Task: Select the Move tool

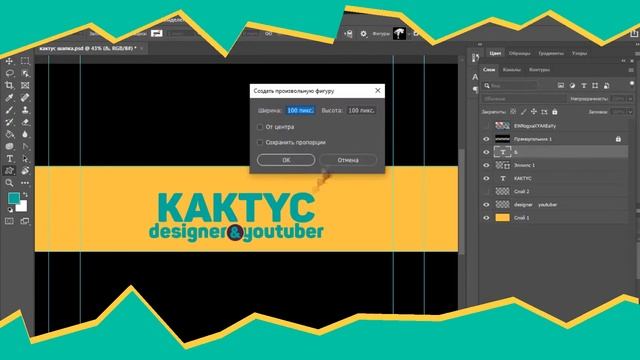Action: click(x=9, y=61)
